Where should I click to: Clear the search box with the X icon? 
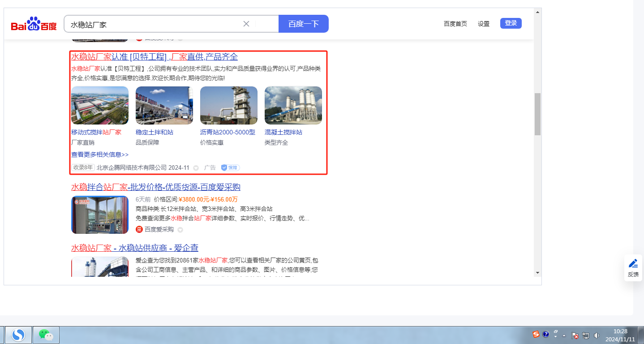pyautogui.click(x=246, y=24)
